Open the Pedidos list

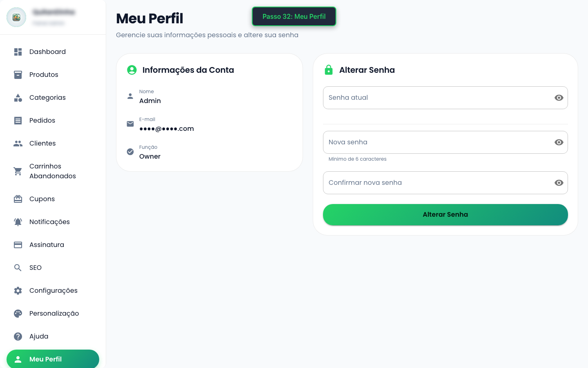(42, 120)
